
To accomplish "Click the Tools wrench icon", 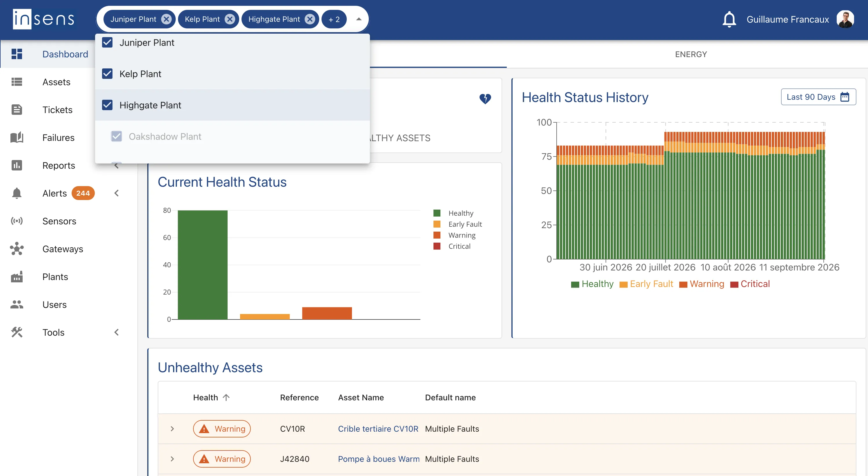I will [17, 332].
